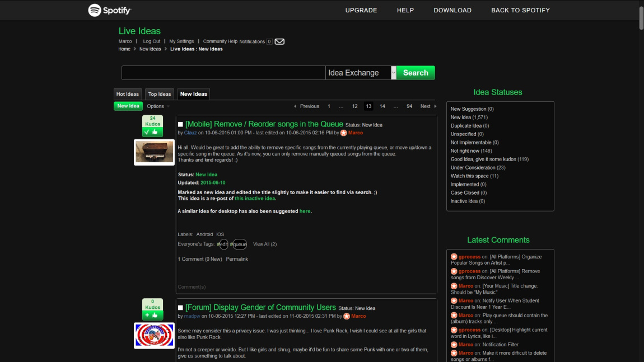
Task: Click star icon next to Marco Notification Filter comment
Action: 454,344
